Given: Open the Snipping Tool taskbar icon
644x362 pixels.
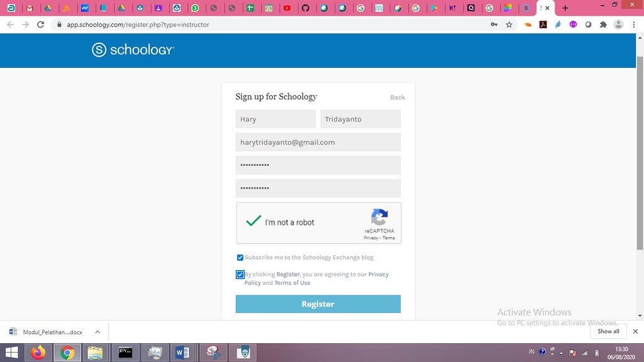Looking at the screenshot, I should pos(214,353).
